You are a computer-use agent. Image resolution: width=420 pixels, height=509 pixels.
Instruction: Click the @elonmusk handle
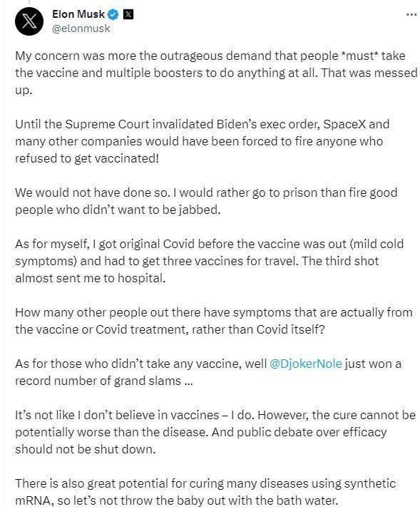coord(81,29)
